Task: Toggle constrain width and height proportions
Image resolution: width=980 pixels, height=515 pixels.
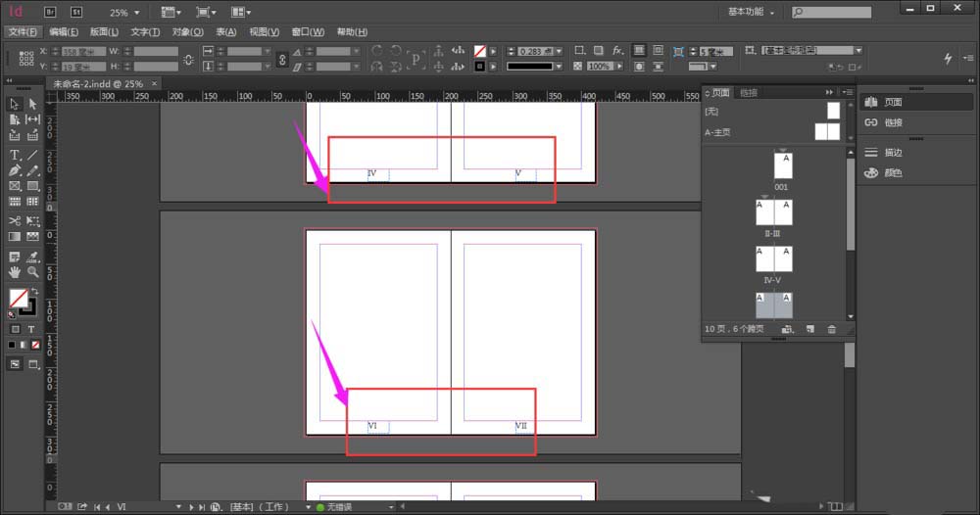Action: [188, 60]
